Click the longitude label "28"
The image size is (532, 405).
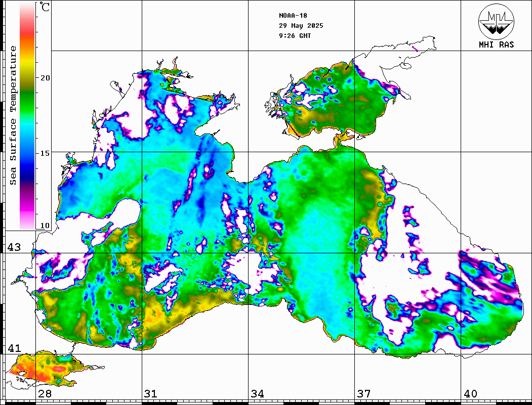click(x=45, y=394)
